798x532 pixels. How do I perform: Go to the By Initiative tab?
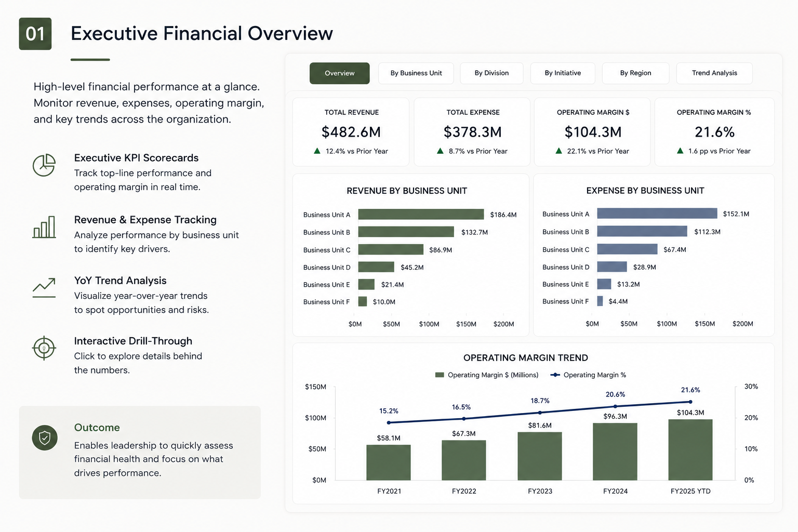click(563, 73)
